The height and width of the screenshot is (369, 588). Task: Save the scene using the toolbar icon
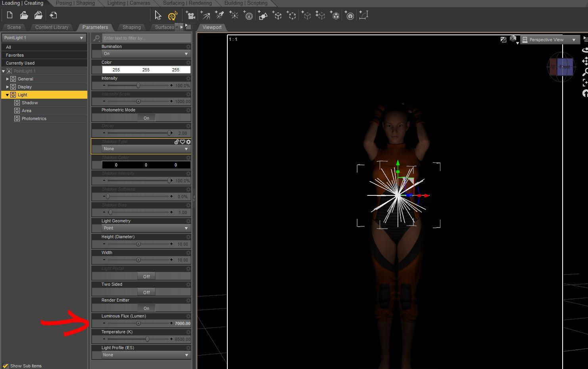click(x=38, y=15)
